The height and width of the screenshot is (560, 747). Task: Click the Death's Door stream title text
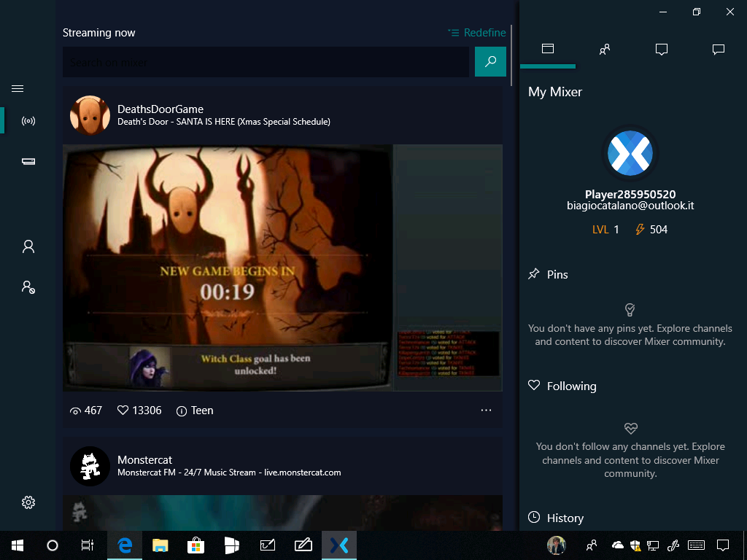[224, 122]
